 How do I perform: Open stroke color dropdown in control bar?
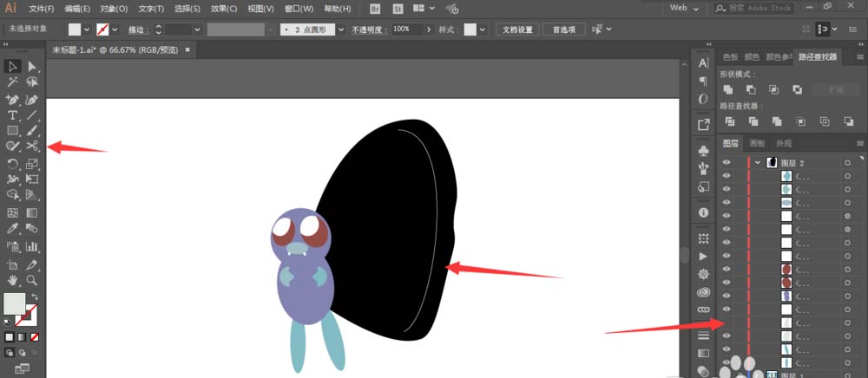[x=115, y=29]
